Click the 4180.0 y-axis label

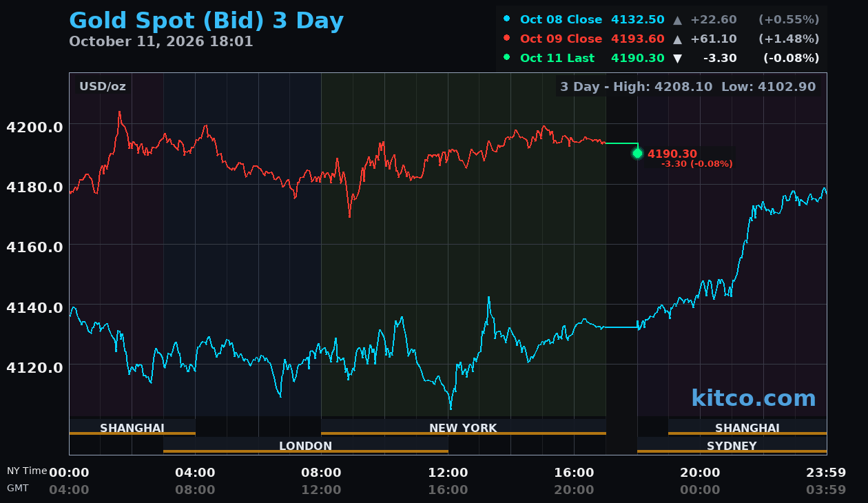(x=34, y=187)
